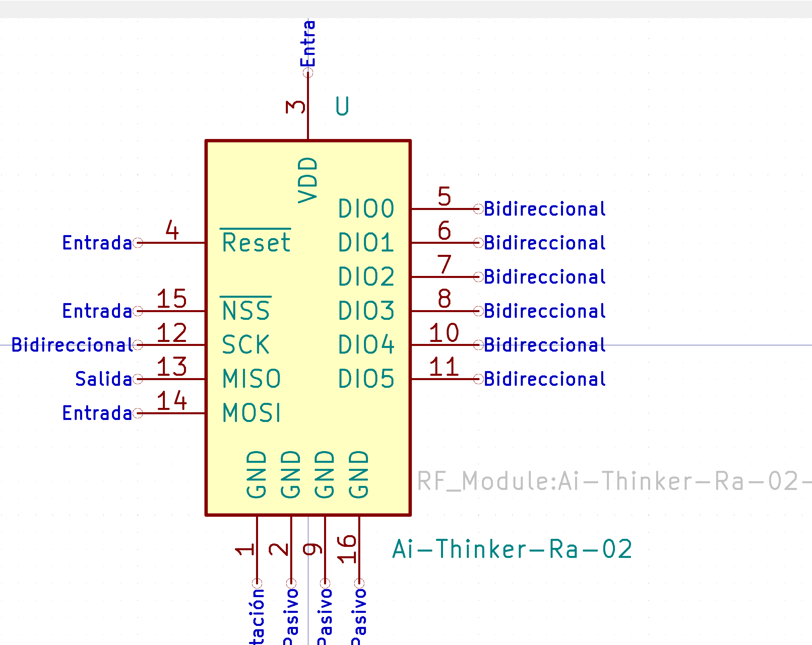
Task: Click pin number 3 on VDD
Action: click(x=296, y=107)
